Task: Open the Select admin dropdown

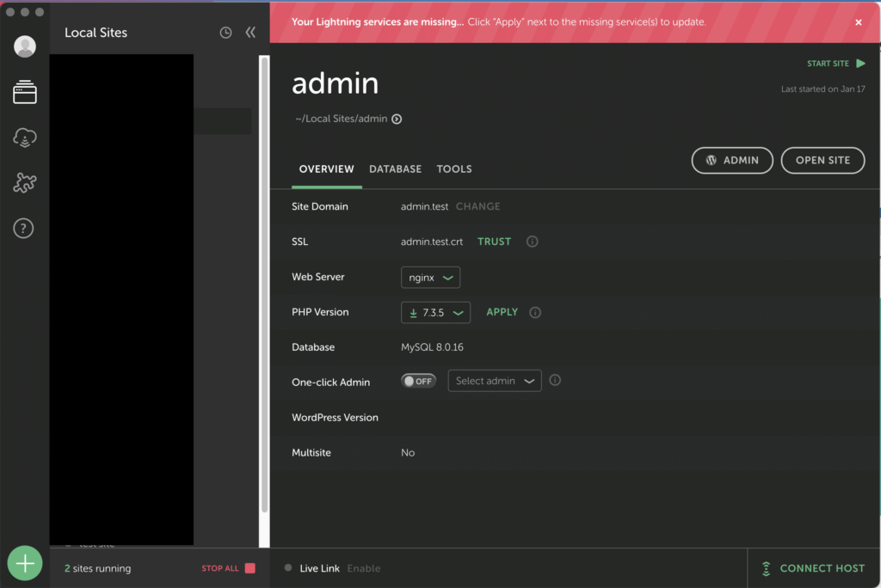Action: click(x=495, y=381)
